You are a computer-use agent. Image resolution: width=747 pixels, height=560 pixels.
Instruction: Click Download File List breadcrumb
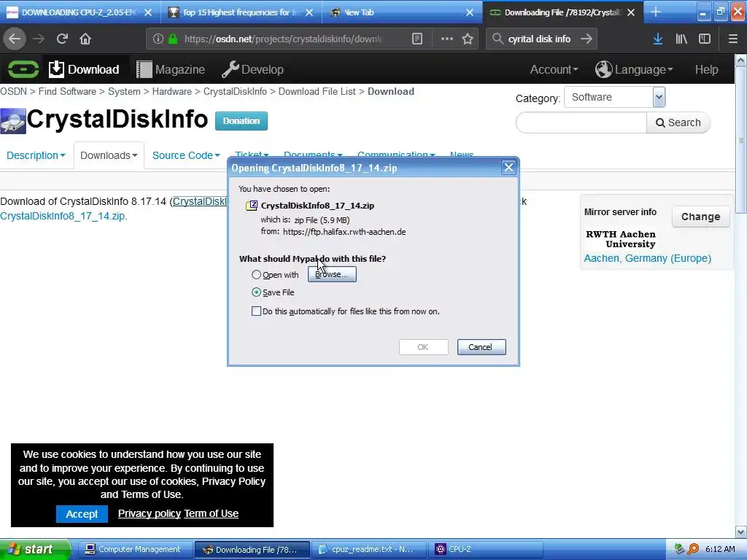[317, 91]
